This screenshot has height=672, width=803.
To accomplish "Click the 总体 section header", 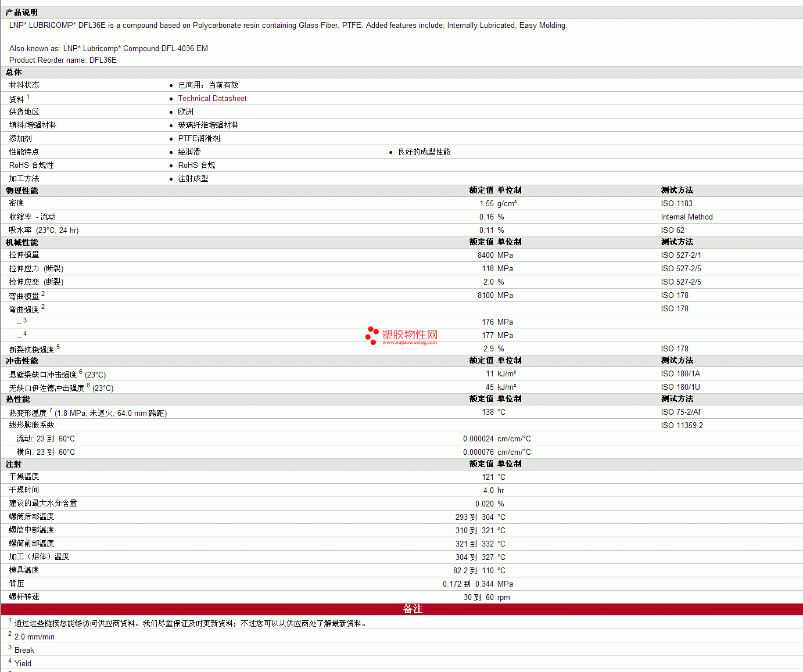I will click(x=13, y=72).
